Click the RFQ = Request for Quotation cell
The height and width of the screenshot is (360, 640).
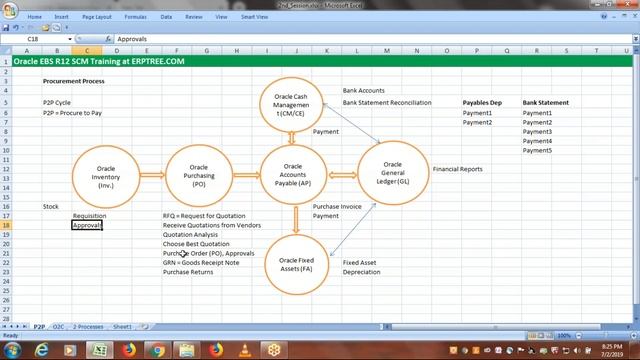click(204, 216)
